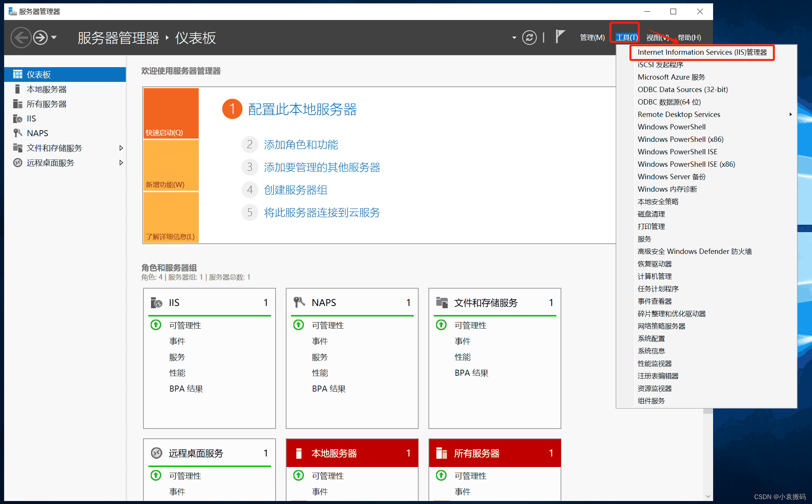The width and height of the screenshot is (812, 504).
Task: Expand 文件和存储服务 sidebar arrow
Action: [121, 148]
